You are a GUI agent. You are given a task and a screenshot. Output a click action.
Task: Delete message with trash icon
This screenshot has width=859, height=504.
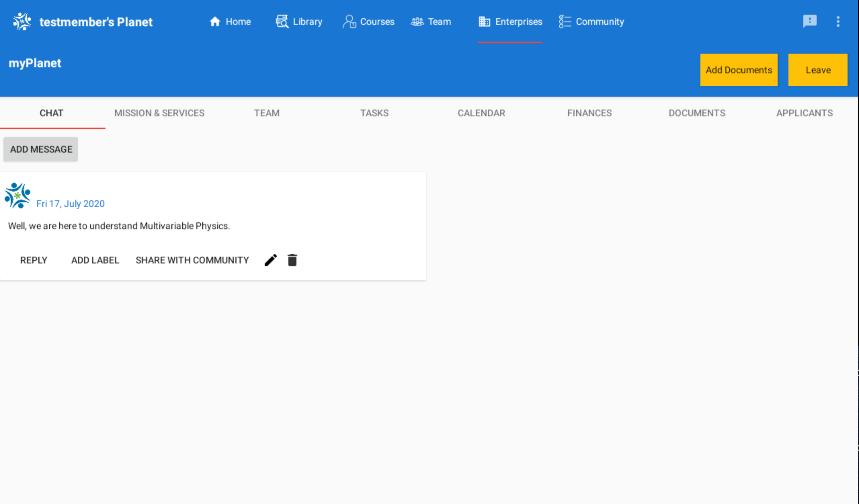pyautogui.click(x=292, y=260)
